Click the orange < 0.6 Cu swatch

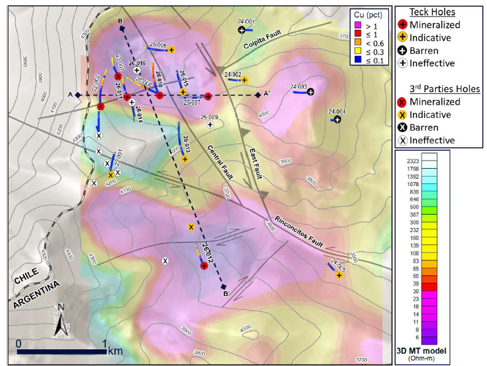(358, 43)
